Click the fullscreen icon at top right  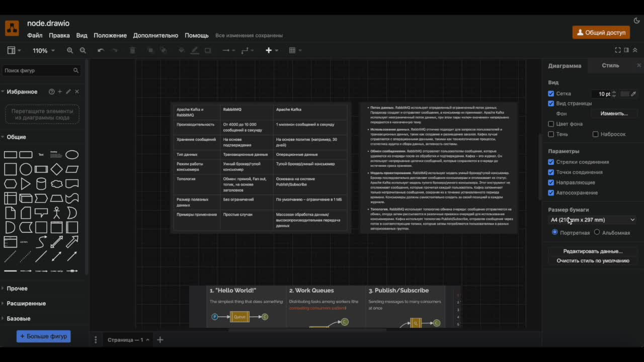point(618,50)
